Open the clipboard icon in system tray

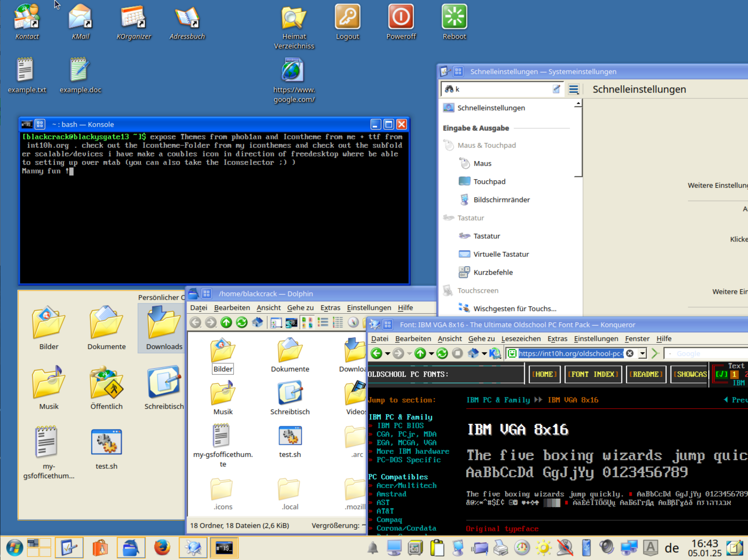click(x=437, y=548)
